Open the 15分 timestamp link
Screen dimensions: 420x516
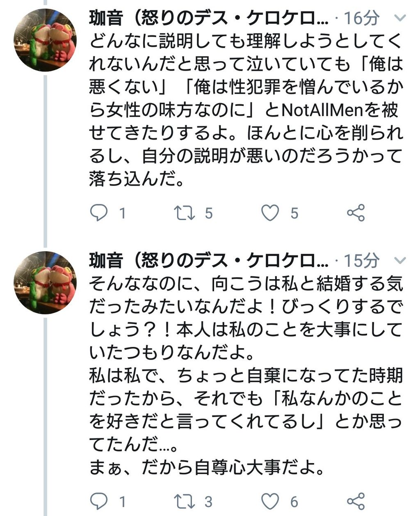pyautogui.click(x=361, y=260)
